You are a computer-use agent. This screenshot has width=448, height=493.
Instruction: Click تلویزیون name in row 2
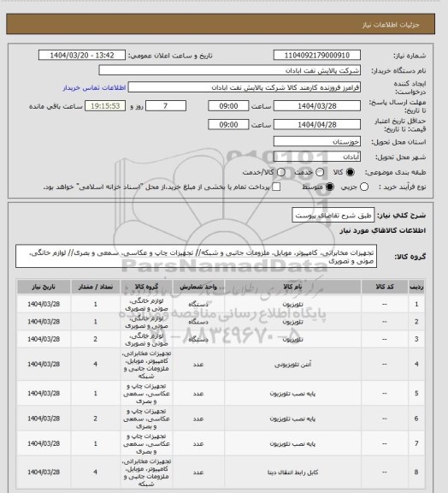coord(292,322)
